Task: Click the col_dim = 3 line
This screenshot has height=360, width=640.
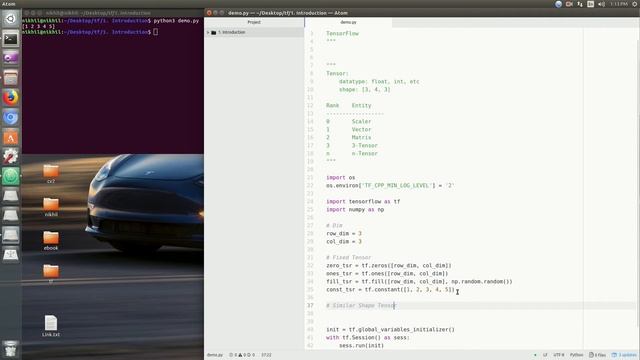Action: click(x=344, y=242)
